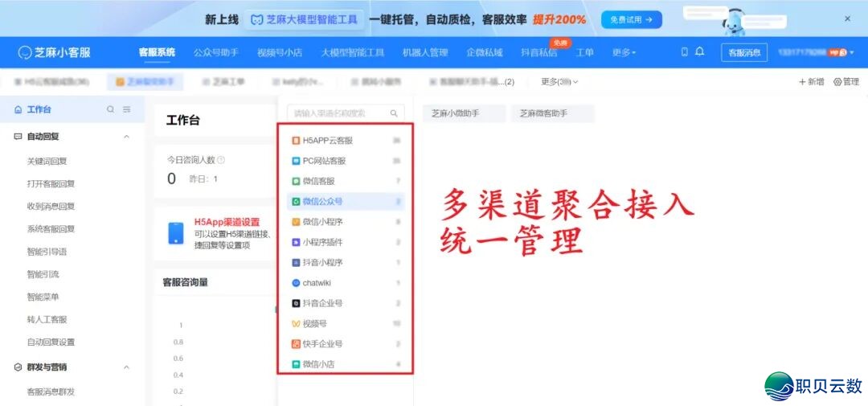
Task: Select 微信小程序 channel
Action: 346,222
